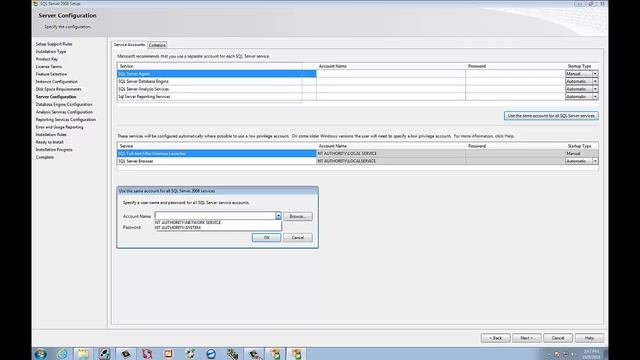Click Error and Usage Reporting in the step list
This screenshot has width=640, height=360.
coord(60,127)
